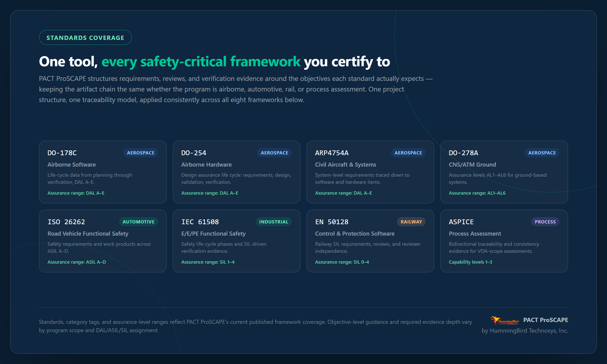This screenshot has width=607, height=364.
Task: Open the ASPICE card title
Action: [461, 222]
